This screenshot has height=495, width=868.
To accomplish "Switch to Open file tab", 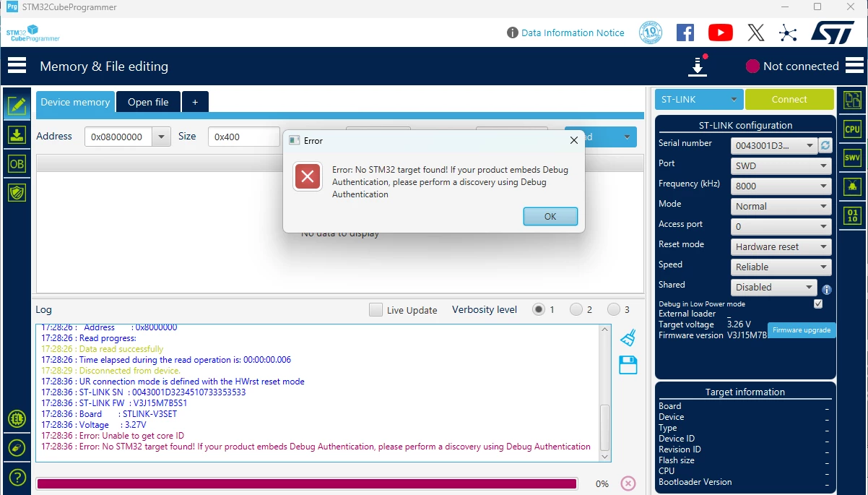I will click(x=148, y=102).
